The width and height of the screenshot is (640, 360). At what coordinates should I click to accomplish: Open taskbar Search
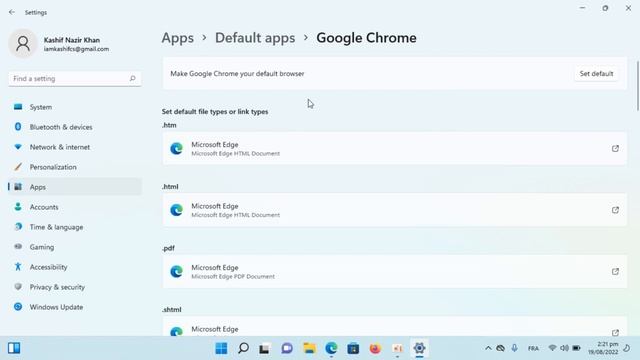tap(243, 348)
